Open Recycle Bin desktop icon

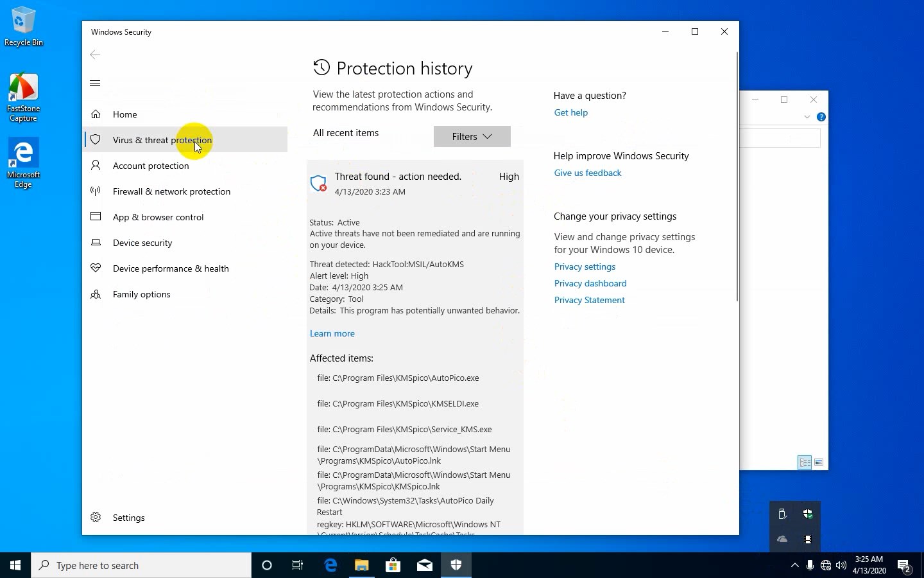tap(23, 27)
